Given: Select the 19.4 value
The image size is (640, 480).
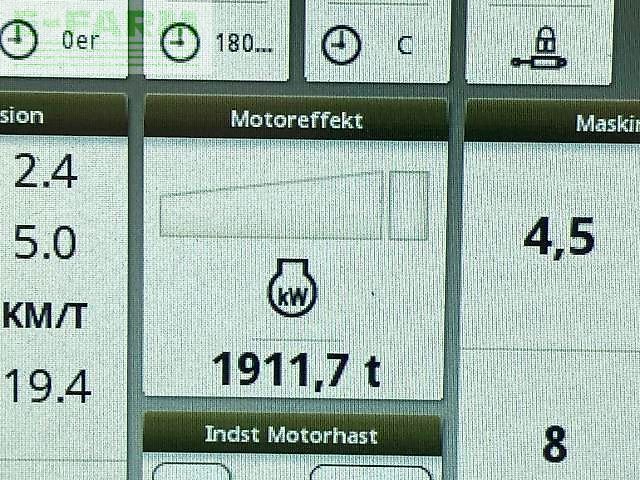Looking at the screenshot, I should pos(48,386).
